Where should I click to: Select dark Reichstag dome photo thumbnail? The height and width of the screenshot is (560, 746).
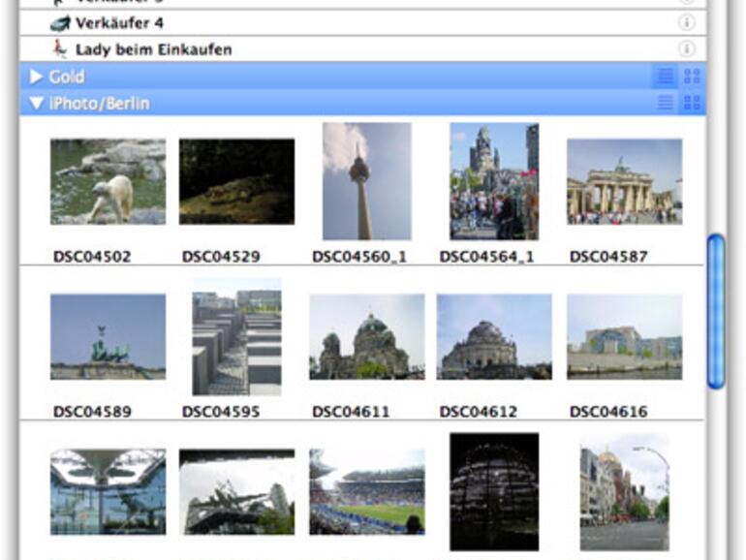click(x=494, y=492)
